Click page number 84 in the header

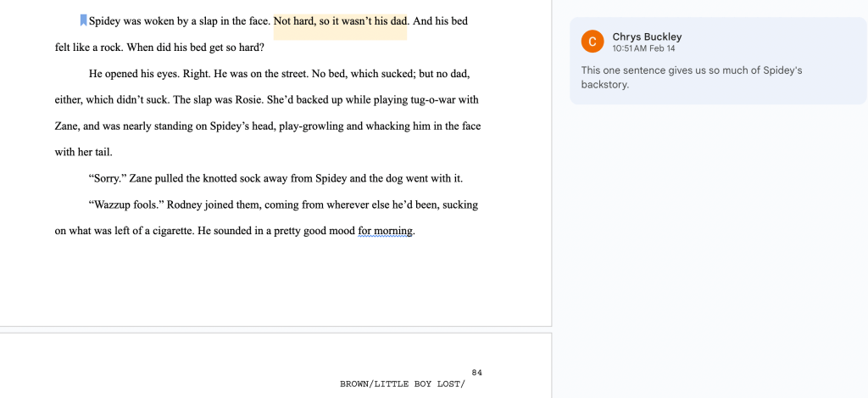point(477,373)
